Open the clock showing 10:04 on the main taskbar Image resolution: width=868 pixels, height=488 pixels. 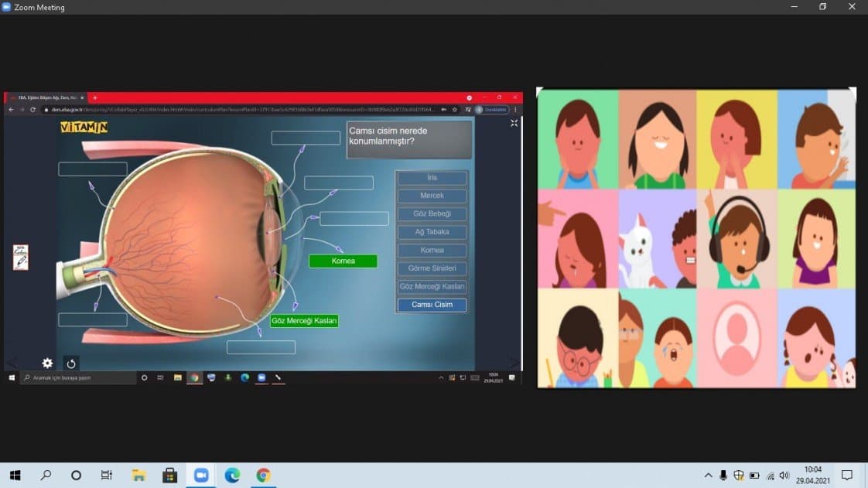(x=812, y=476)
